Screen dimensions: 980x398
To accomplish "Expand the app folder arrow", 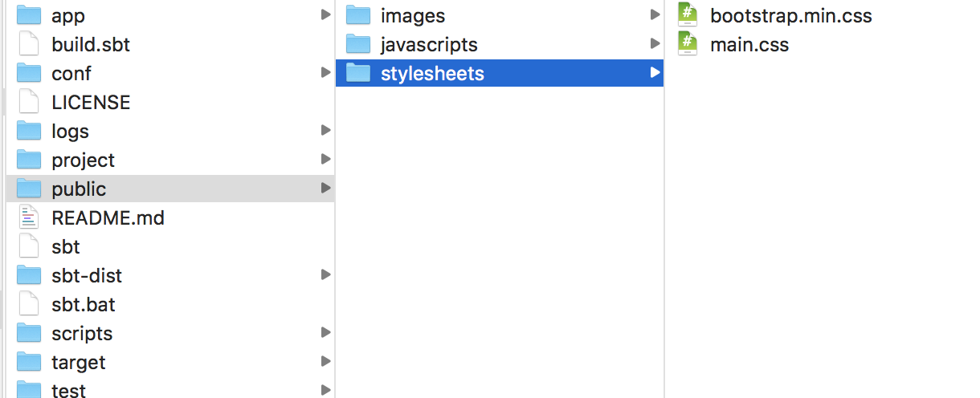I will tap(325, 14).
